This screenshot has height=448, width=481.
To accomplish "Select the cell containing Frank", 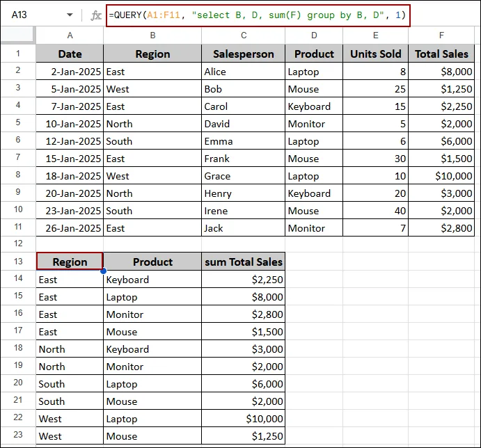I will pos(244,159).
